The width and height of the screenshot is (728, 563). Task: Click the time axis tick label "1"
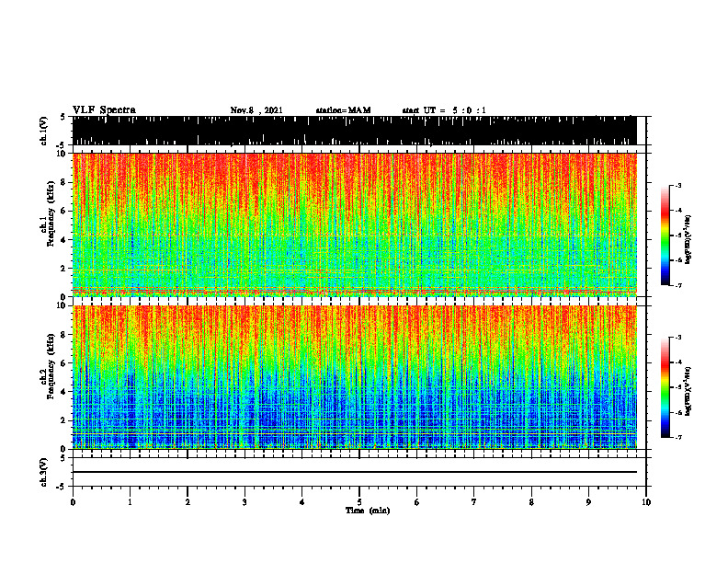(x=130, y=502)
